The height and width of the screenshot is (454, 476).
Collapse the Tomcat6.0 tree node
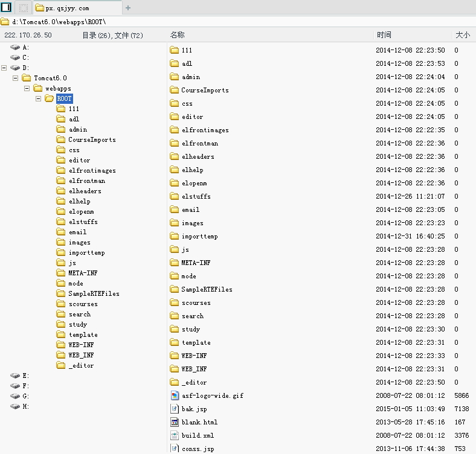[x=15, y=78]
